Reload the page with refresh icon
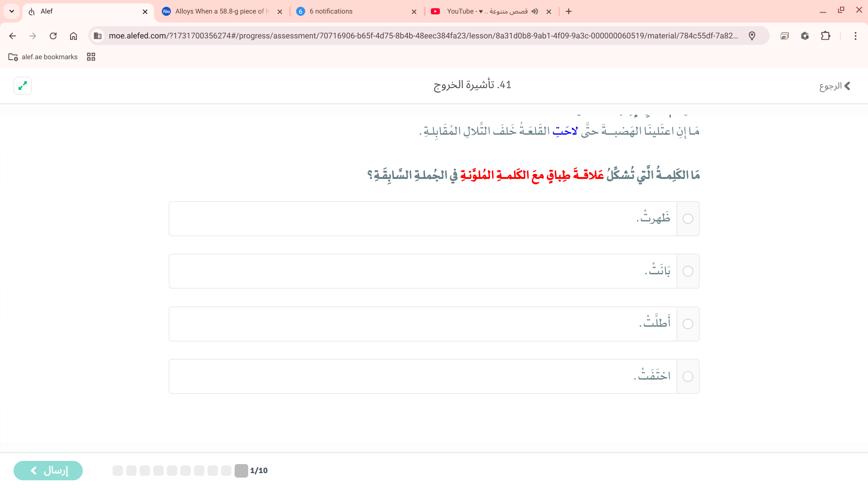Image resolution: width=868 pixels, height=488 pixels. click(x=53, y=36)
